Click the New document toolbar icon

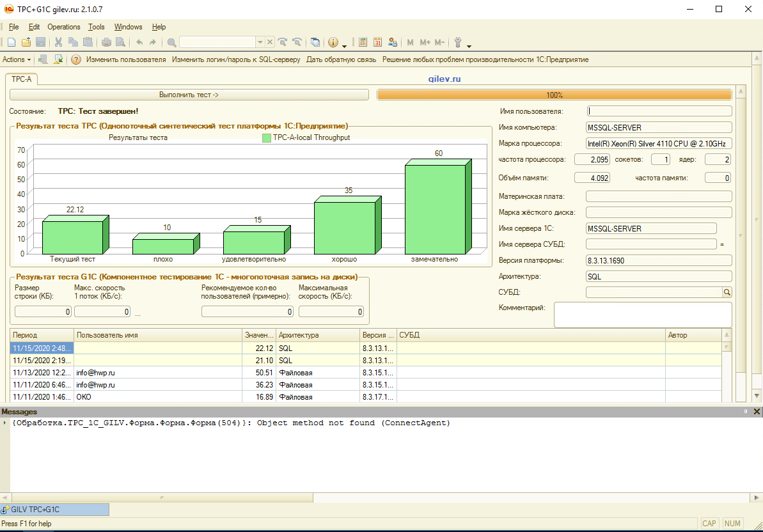click(x=12, y=42)
